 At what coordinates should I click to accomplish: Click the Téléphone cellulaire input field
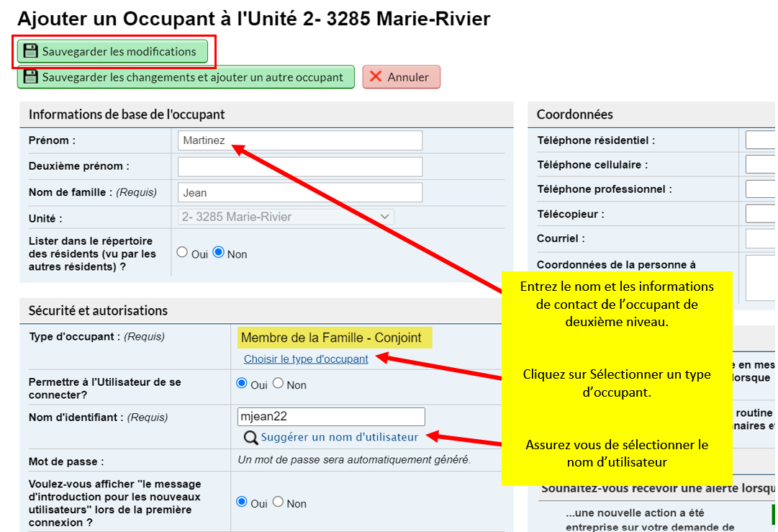click(x=761, y=164)
